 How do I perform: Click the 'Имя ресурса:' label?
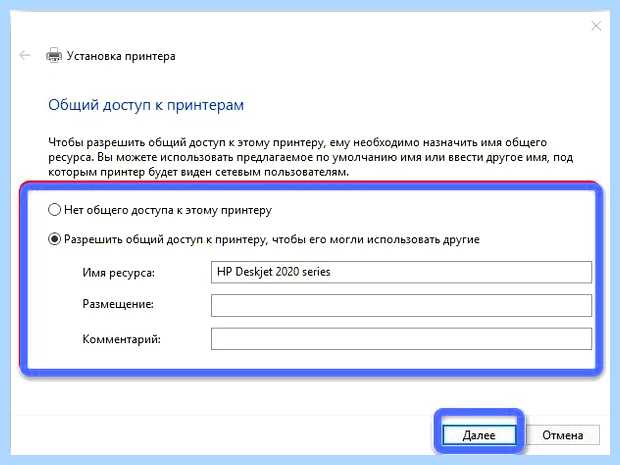(x=119, y=273)
